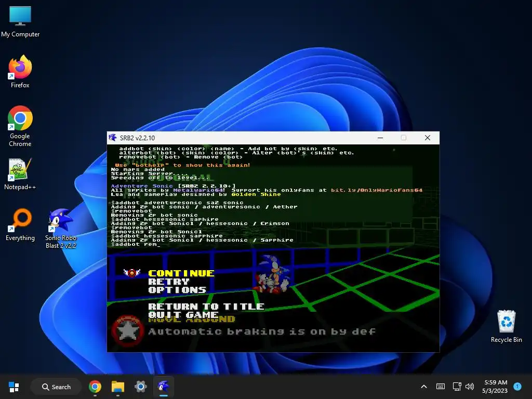Open the Everything search desktop shortcut

tap(20, 224)
